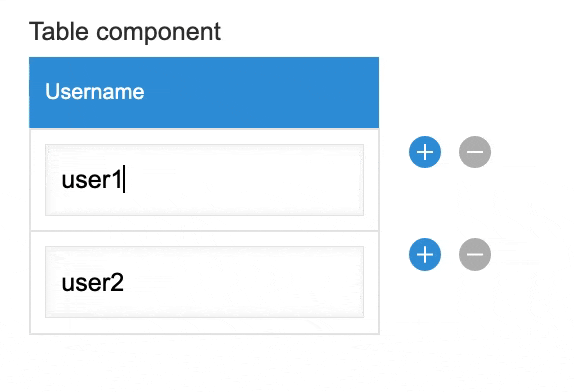Select the first table row cell containing user1
Screen dimensions: 574x392
[204, 180]
